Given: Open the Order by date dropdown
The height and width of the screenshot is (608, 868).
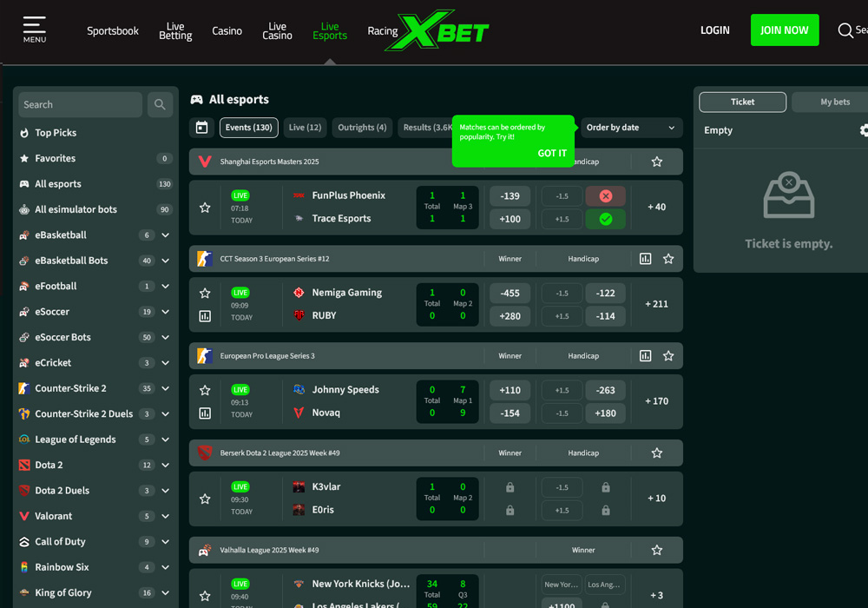Looking at the screenshot, I should (630, 128).
